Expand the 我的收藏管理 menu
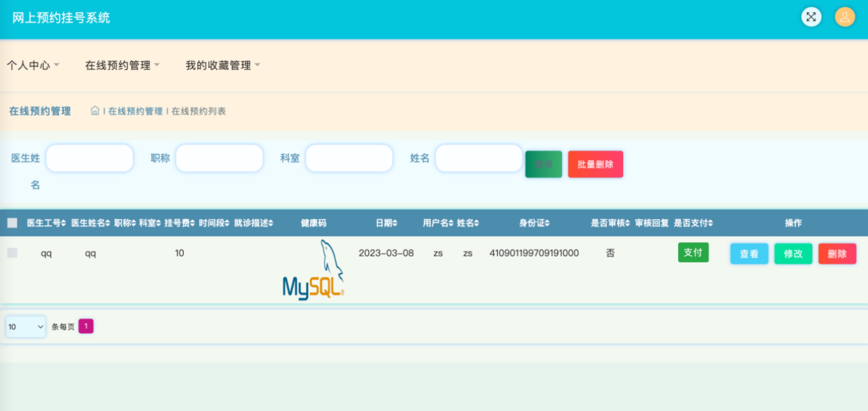 click(223, 65)
